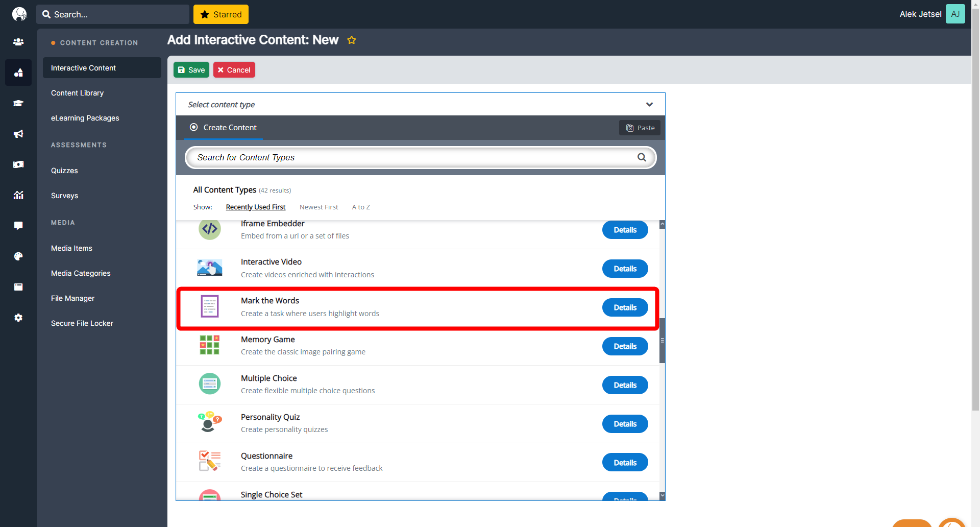The width and height of the screenshot is (980, 527).
Task: Open the graduation cap learning sidebar icon
Action: 18,103
